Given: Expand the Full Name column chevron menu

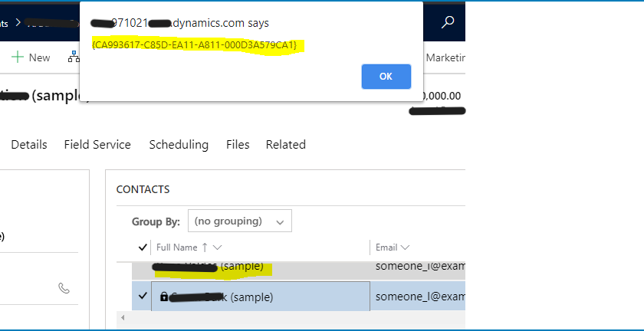Looking at the screenshot, I should [218, 247].
